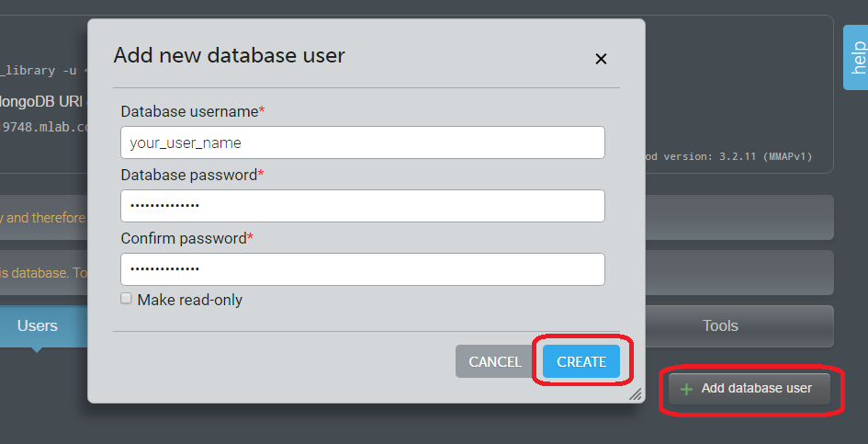Screen dimensions: 868x444
Task: Click the Confirm password label
Action: click(184, 238)
